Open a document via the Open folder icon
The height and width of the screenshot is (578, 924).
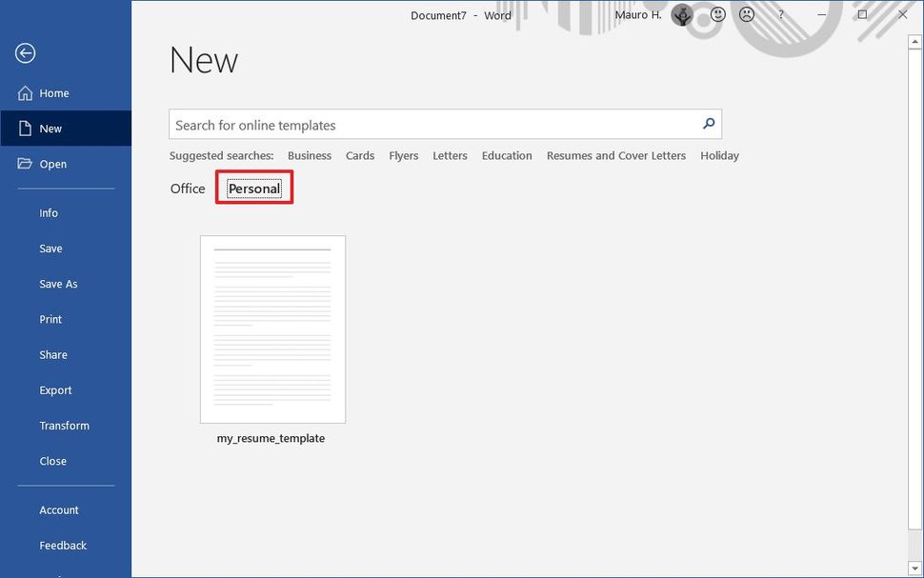(26, 163)
